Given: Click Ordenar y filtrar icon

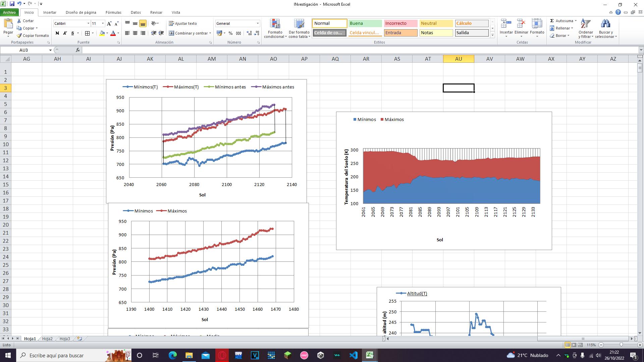Looking at the screenshot, I should 585,24.
